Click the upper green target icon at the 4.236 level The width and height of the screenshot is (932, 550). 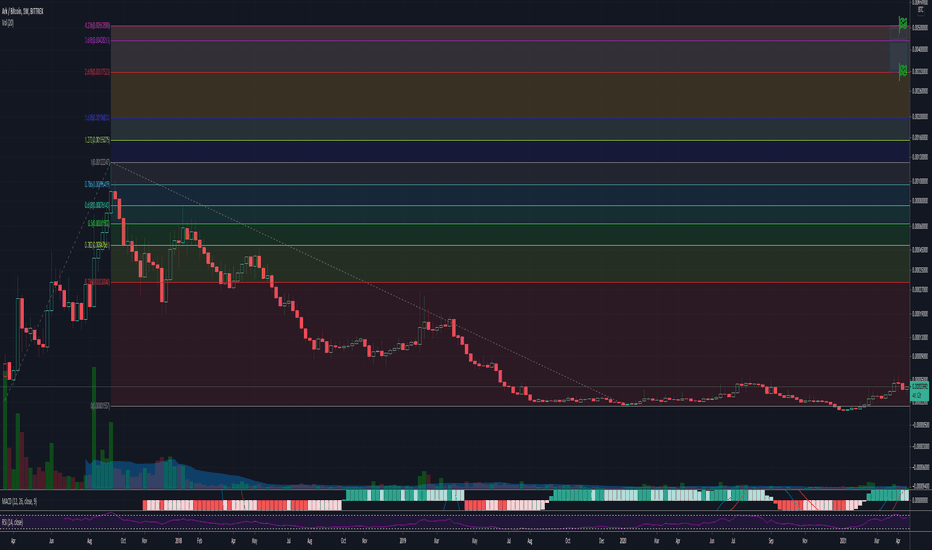[903, 24]
